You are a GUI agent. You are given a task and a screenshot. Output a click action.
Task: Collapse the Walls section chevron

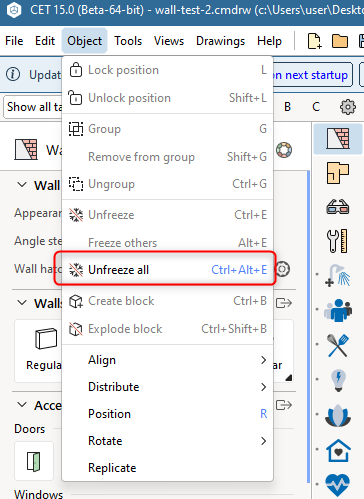[x=22, y=303]
